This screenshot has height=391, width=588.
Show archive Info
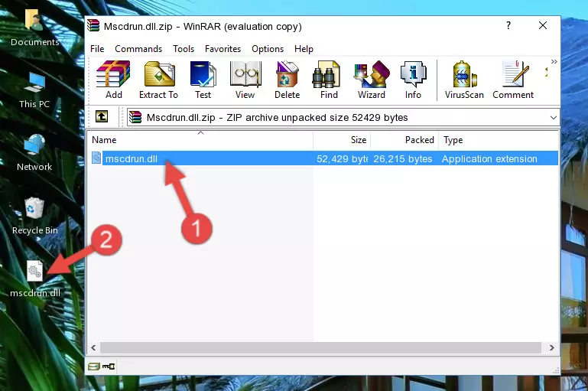(413, 80)
